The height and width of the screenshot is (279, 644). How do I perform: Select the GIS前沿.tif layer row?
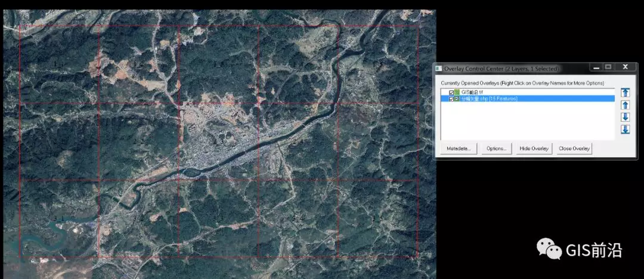click(x=528, y=92)
